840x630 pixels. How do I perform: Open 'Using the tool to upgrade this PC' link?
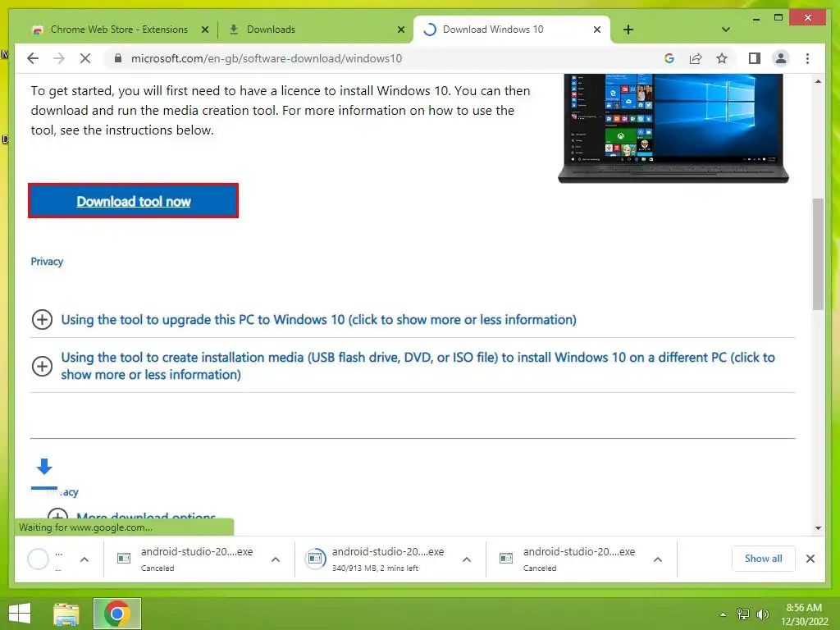click(319, 320)
